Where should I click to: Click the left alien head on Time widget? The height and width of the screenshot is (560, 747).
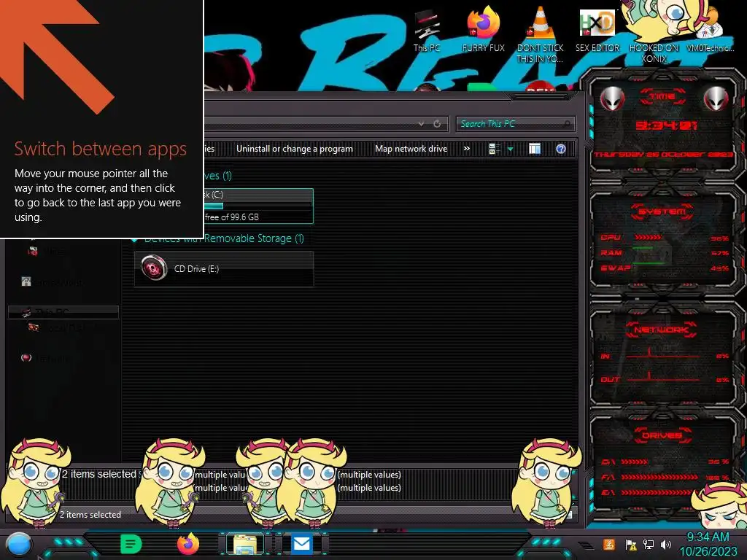point(612,99)
